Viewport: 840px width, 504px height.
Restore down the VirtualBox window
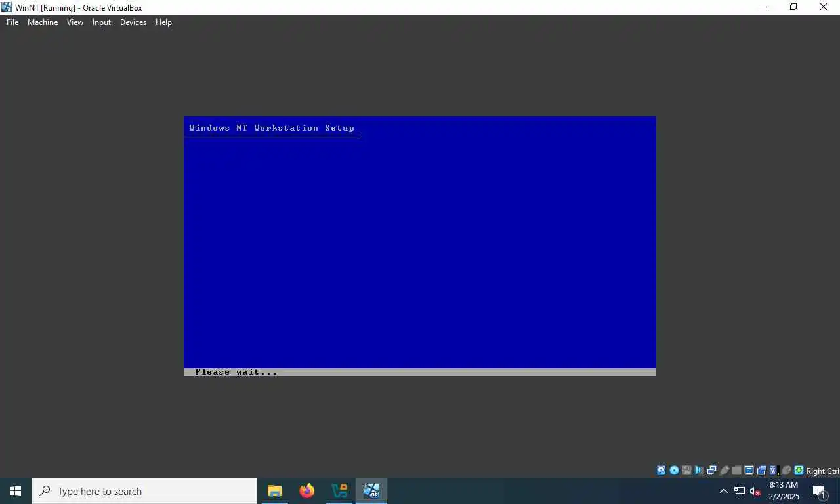(793, 7)
